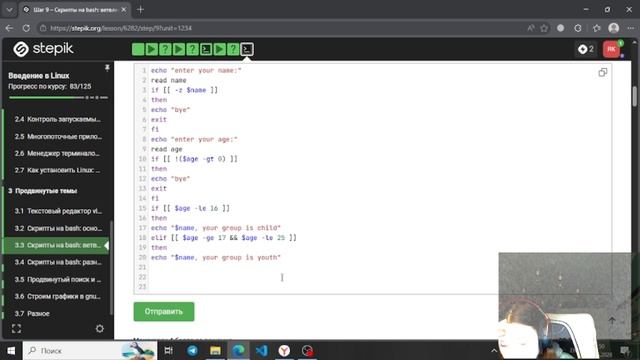Screen dimensions: 640x360
Task: Click code line 'read name'
Action: click(168, 80)
